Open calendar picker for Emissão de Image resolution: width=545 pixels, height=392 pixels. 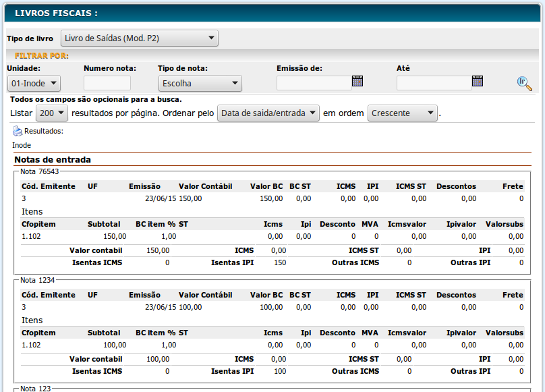[x=357, y=82]
